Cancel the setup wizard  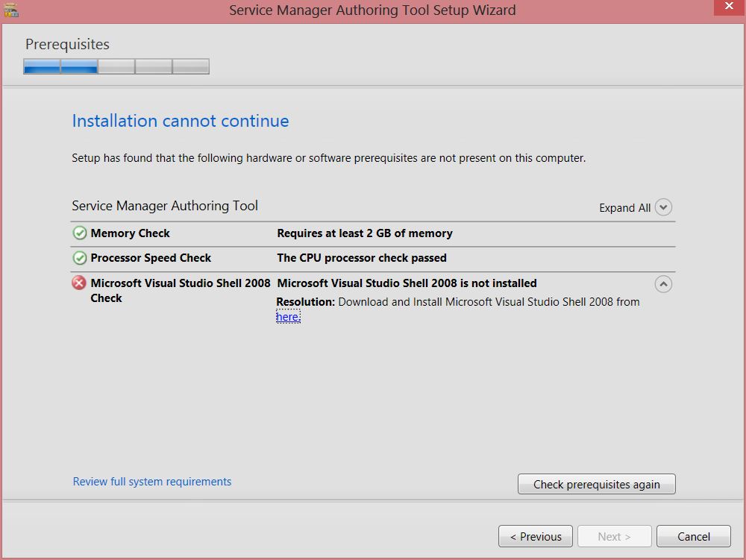pyautogui.click(x=694, y=537)
